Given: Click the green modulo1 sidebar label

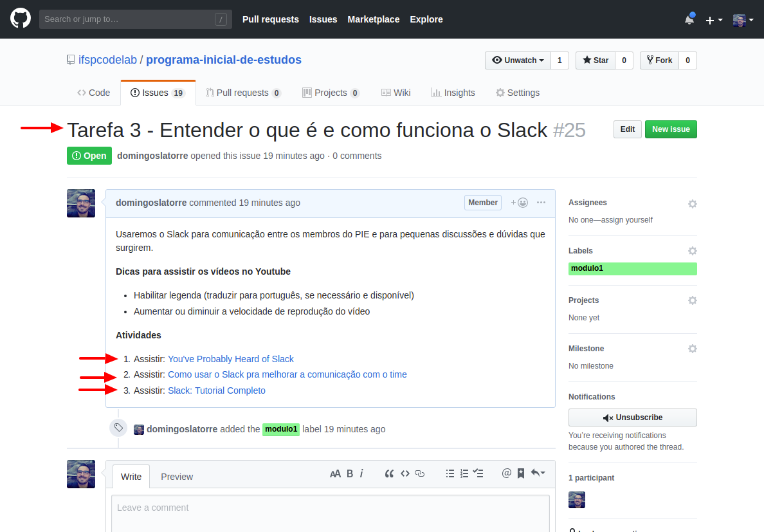Looking at the screenshot, I should (x=632, y=268).
